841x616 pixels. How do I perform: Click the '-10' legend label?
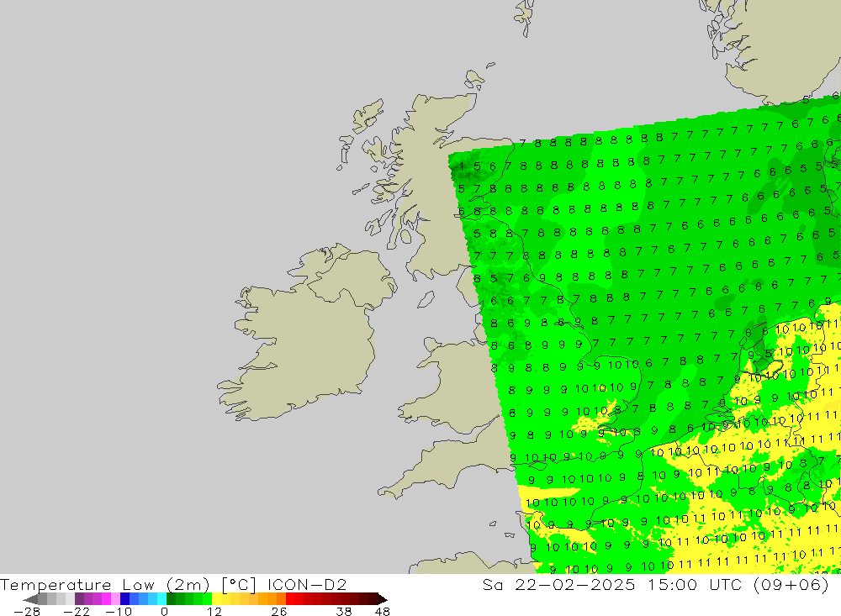(119, 612)
